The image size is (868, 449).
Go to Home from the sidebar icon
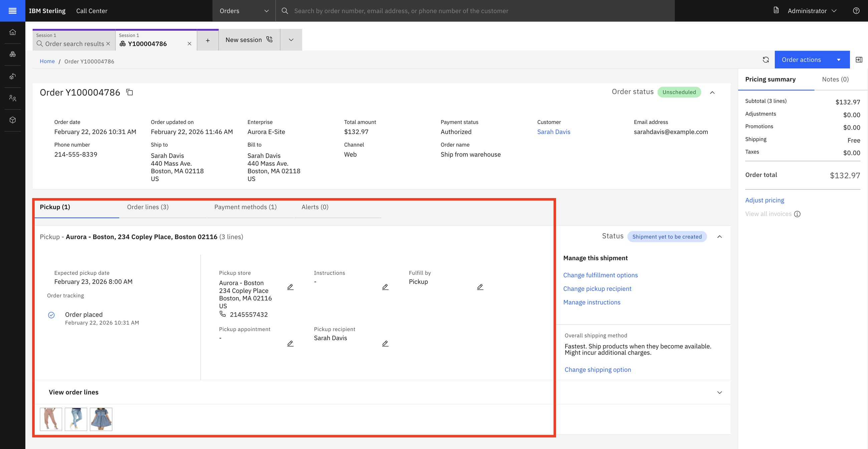[x=12, y=32]
